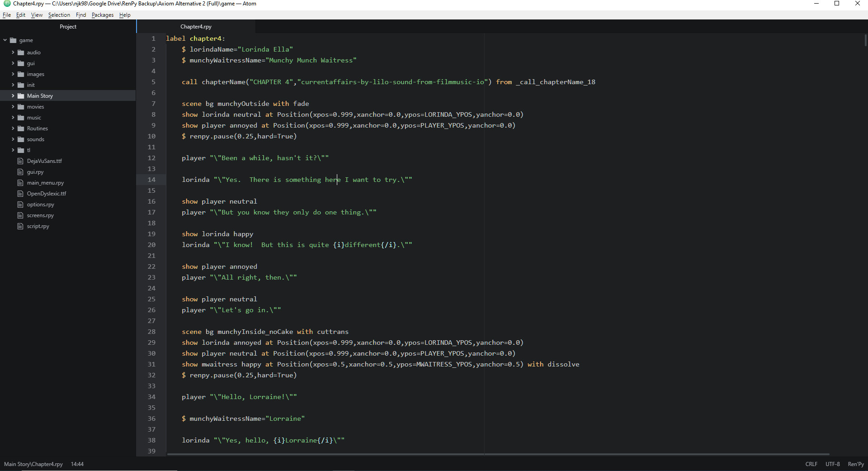Expand the Routines folder

[13, 128]
